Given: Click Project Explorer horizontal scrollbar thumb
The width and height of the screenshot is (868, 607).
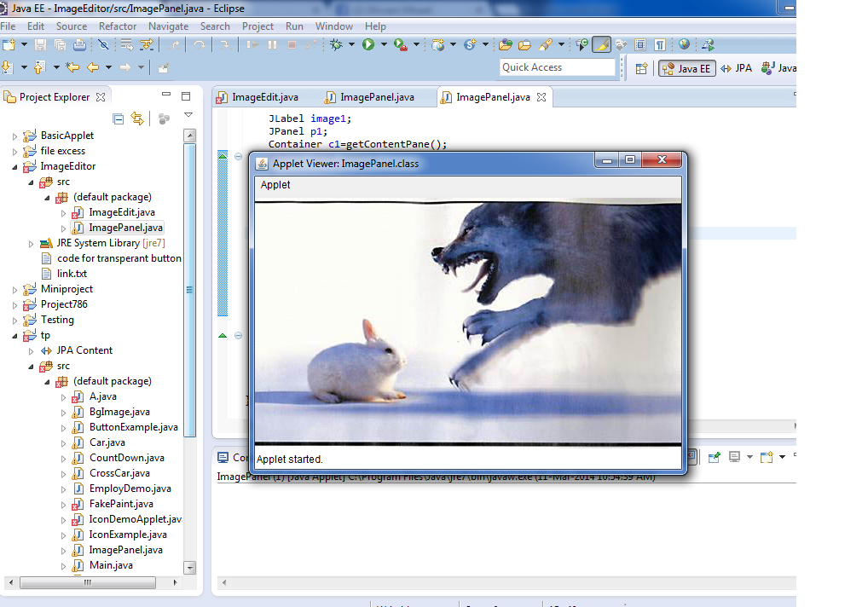Looking at the screenshot, I should coord(88,582).
